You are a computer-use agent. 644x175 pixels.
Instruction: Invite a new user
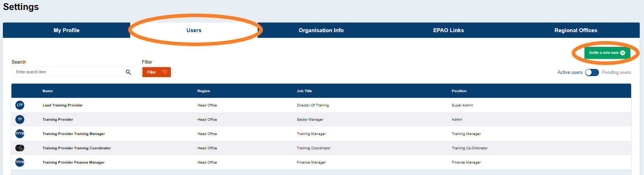tap(607, 53)
